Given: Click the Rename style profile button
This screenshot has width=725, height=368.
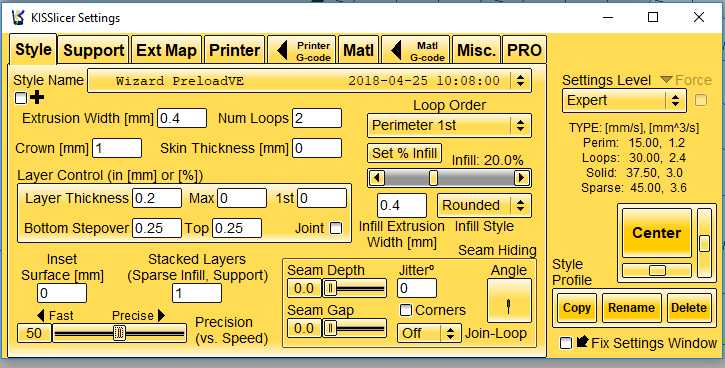Looking at the screenshot, I should click(631, 308).
